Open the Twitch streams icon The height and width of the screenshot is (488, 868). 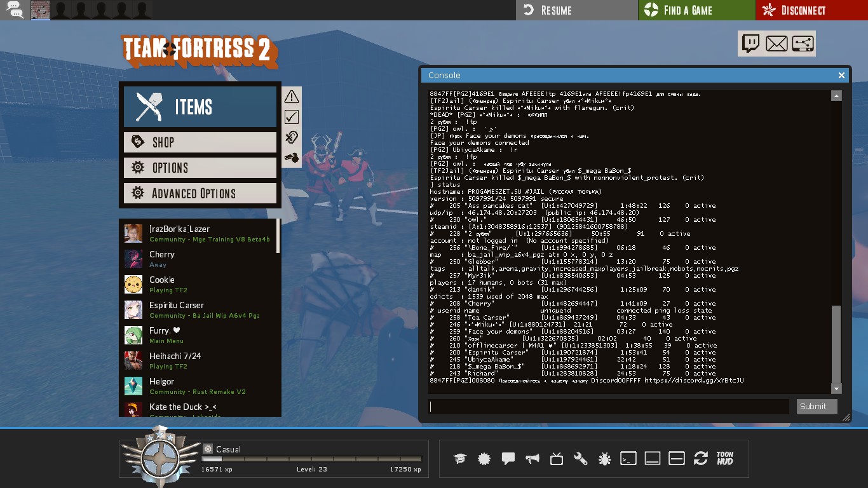(751, 44)
